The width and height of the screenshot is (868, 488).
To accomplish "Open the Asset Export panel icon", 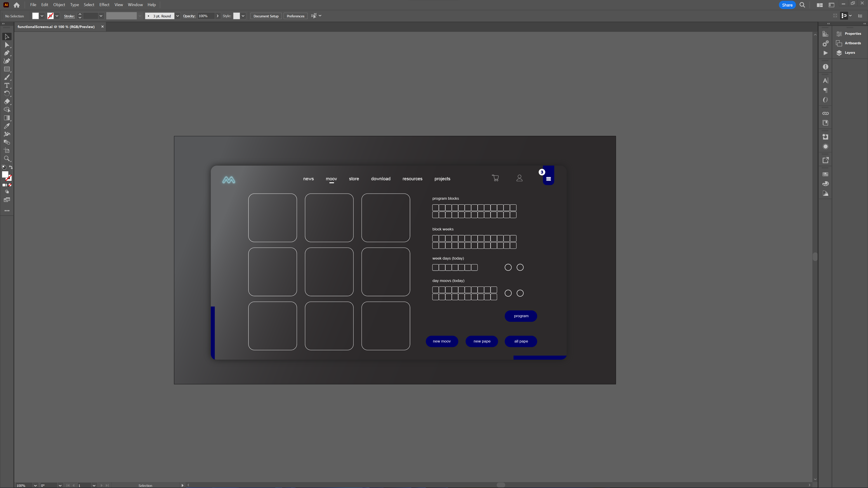I will 825,160.
